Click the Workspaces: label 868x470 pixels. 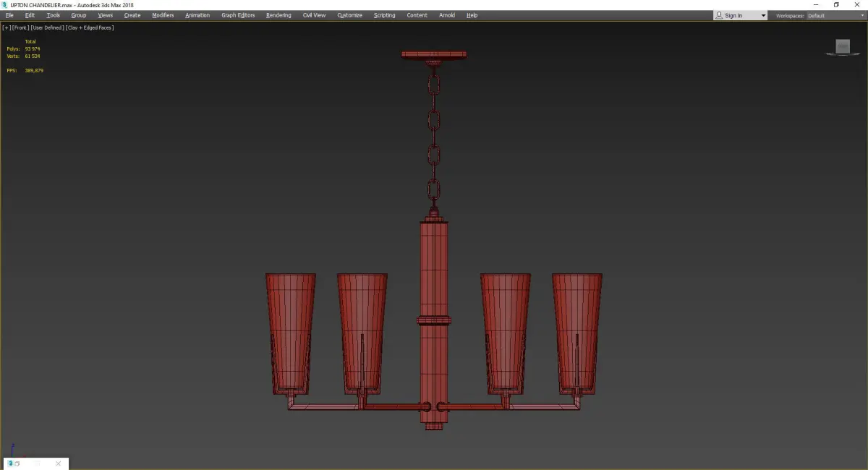(x=789, y=15)
